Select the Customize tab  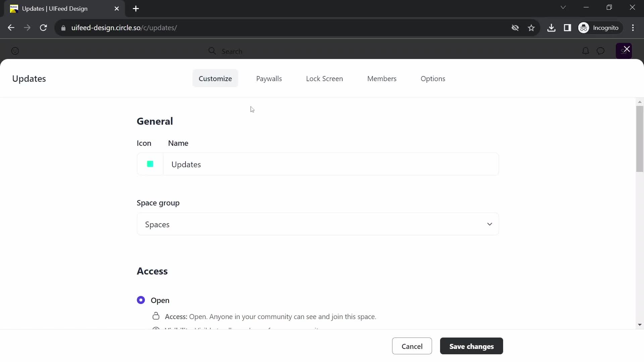[215, 78]
